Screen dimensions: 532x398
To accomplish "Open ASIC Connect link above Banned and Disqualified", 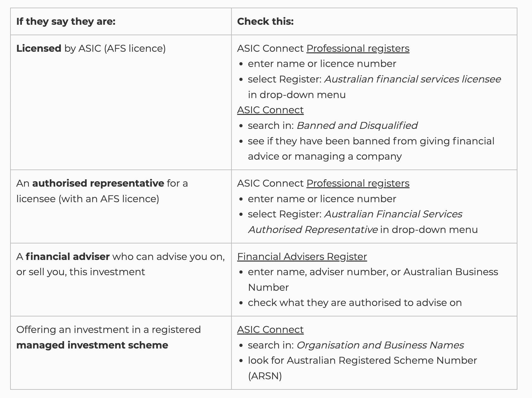I will (270, 110).
